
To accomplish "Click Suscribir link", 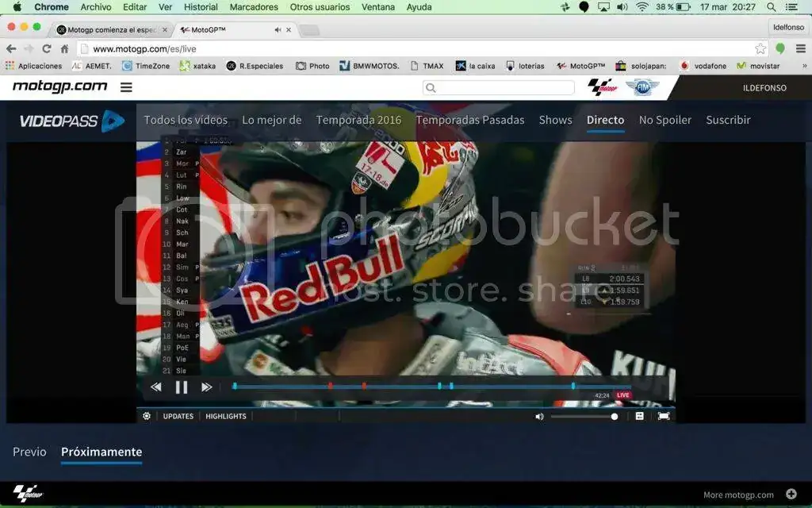I will click(x=728, y=121).
